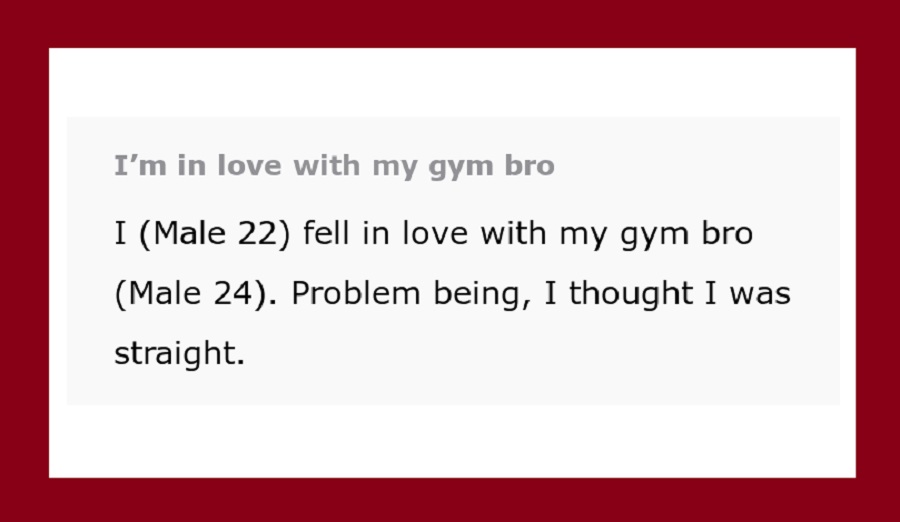Image resolution: width=900 pixels, height=522 pixels.
Task: Click the word "thought" in the post body
Action: point(631,293)
